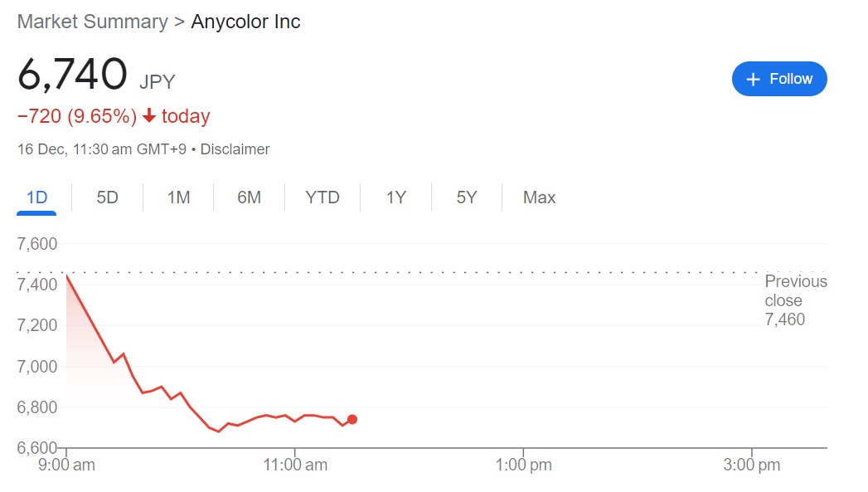Viewport: 868px width, 492px height.
Task: Click the 9:00 am marker on time axis
Action: 66,465
